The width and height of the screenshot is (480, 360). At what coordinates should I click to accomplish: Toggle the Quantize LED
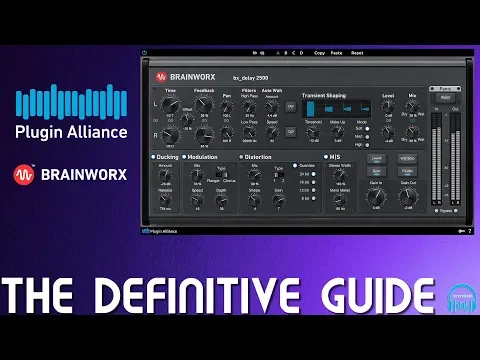[295, 165]
